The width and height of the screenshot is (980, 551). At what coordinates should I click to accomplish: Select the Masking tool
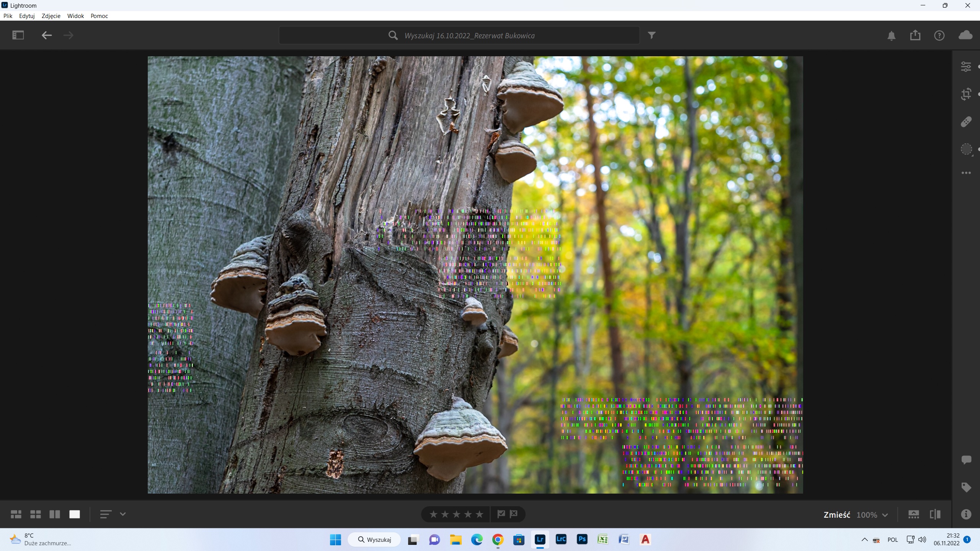[x=966, y=149]
